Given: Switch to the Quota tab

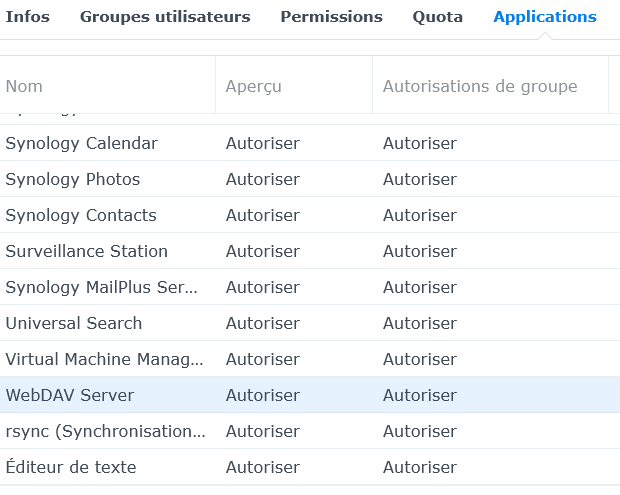Looking at the screenshot, I should [437, 17].
